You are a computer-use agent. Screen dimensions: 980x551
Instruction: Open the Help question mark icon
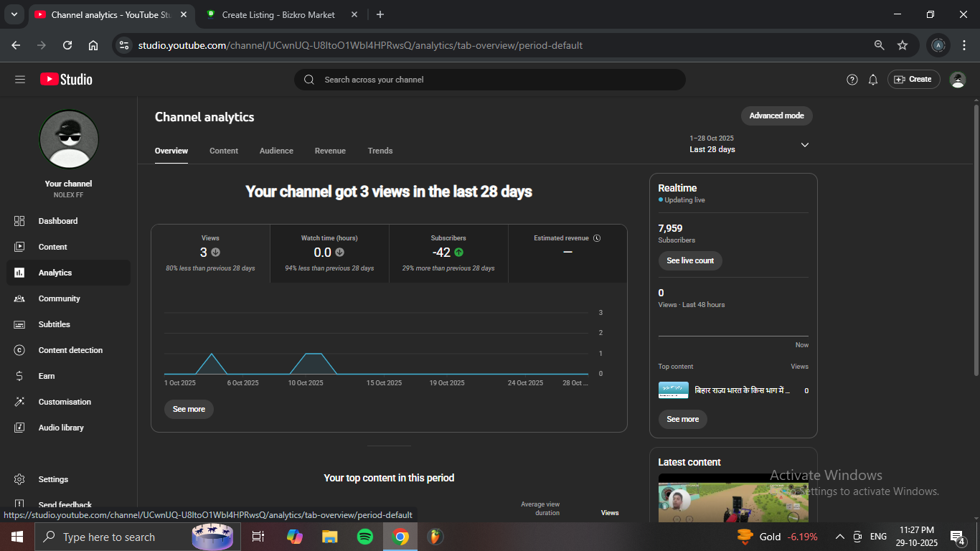(x=852, y=80)
